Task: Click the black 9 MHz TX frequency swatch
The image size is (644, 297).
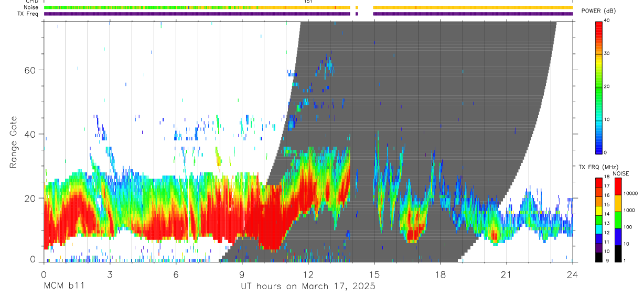Action: 599,257
